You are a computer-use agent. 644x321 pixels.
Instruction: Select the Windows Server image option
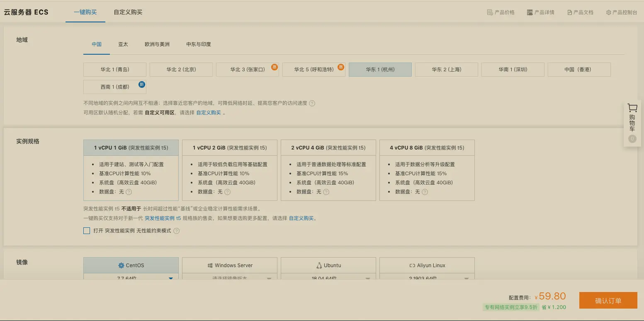click(230, 265)
